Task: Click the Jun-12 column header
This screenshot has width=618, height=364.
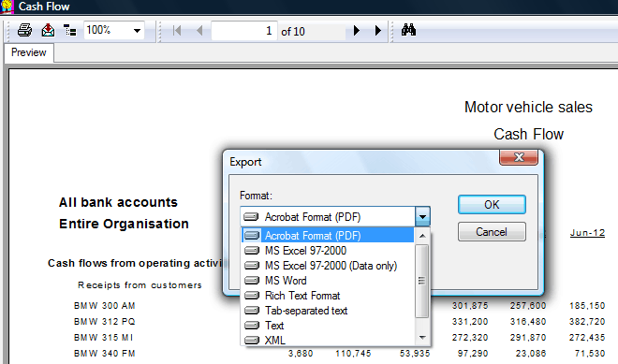Action: [x=587, y=233]
